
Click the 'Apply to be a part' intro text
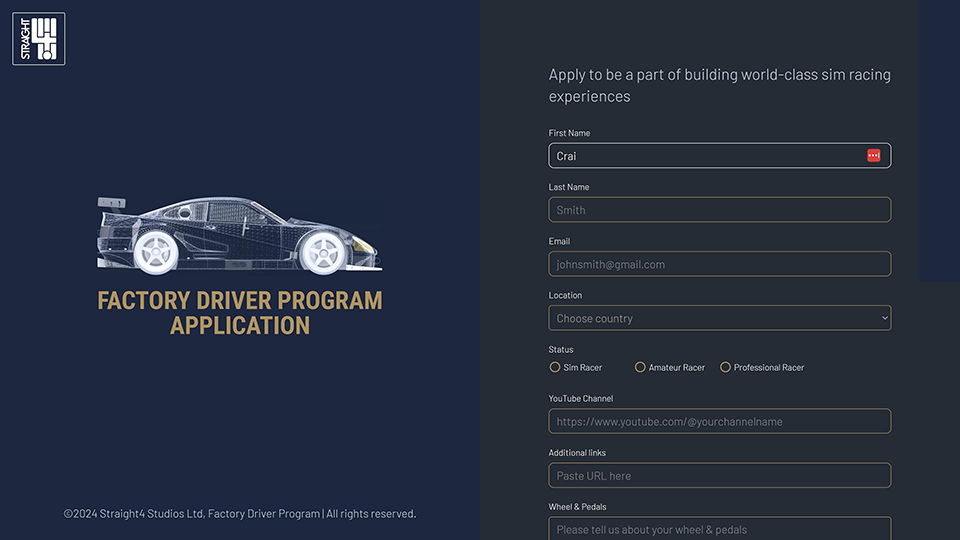[x=719, y=85]
